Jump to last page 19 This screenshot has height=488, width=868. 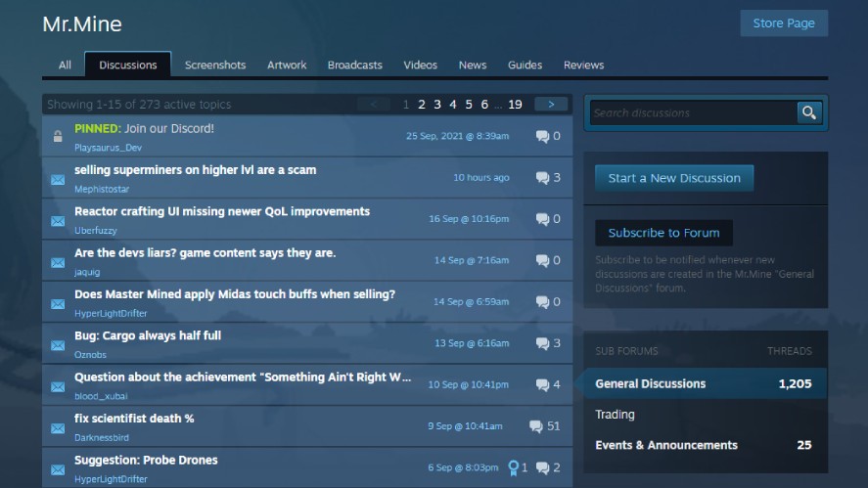click(x=515, y=104)
